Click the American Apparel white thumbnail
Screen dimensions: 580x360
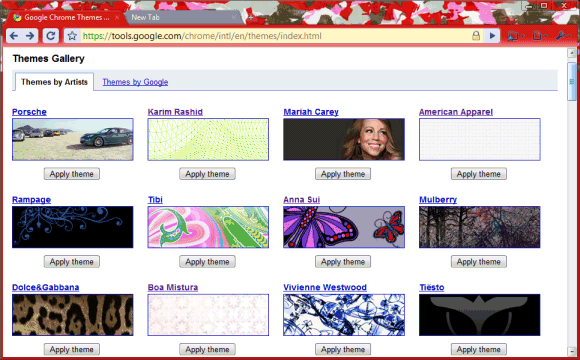tap(480, 139)
